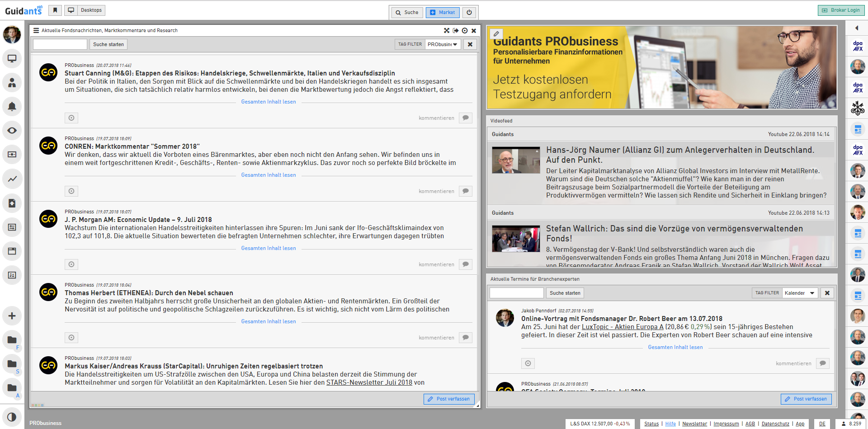Clear tag filter X in Termine widget
The image size is (868, 429).
coord(827,293)
